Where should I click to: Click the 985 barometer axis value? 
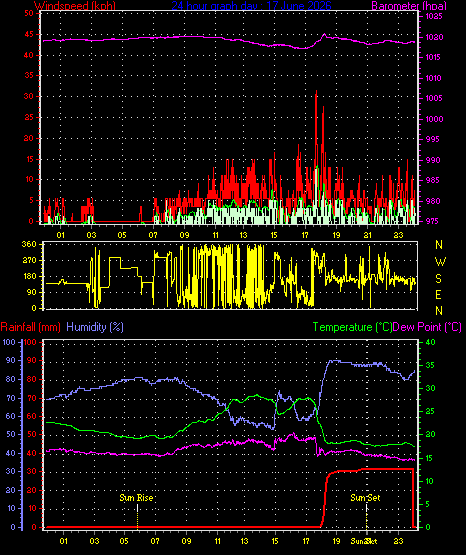[432, 181]
